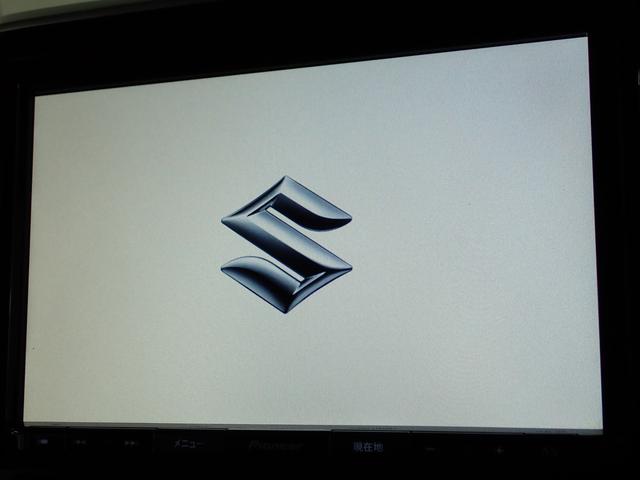
Task: Tap the Suzuki S logo
Action: 286,246
